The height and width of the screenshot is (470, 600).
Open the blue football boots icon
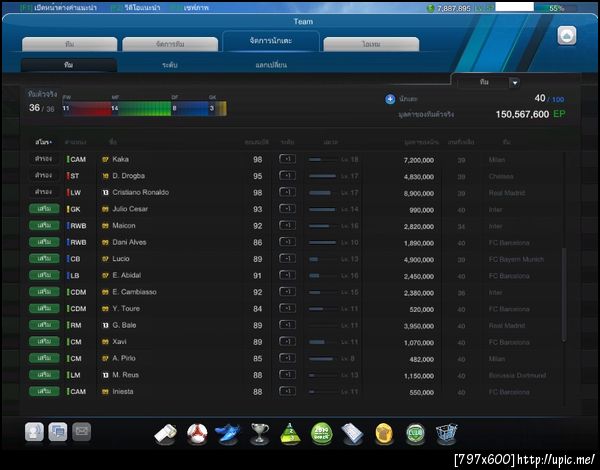(x=228, y=434)
